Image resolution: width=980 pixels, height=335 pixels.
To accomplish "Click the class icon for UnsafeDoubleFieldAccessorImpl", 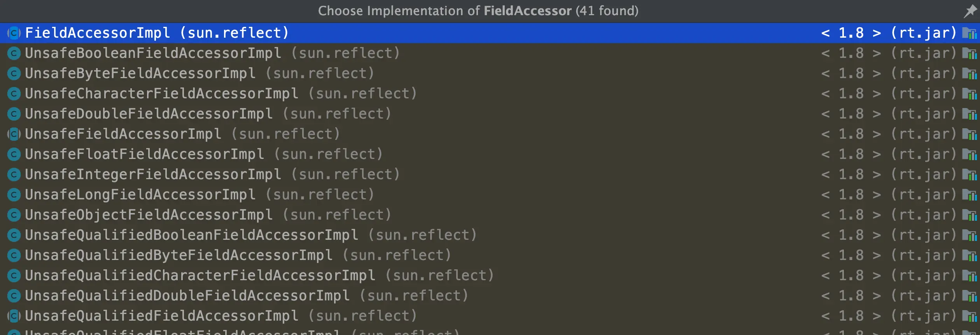I will 14,113.
